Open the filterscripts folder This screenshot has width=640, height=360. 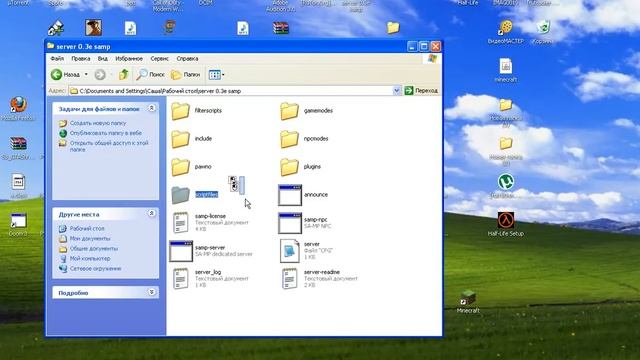click(180, 111)
